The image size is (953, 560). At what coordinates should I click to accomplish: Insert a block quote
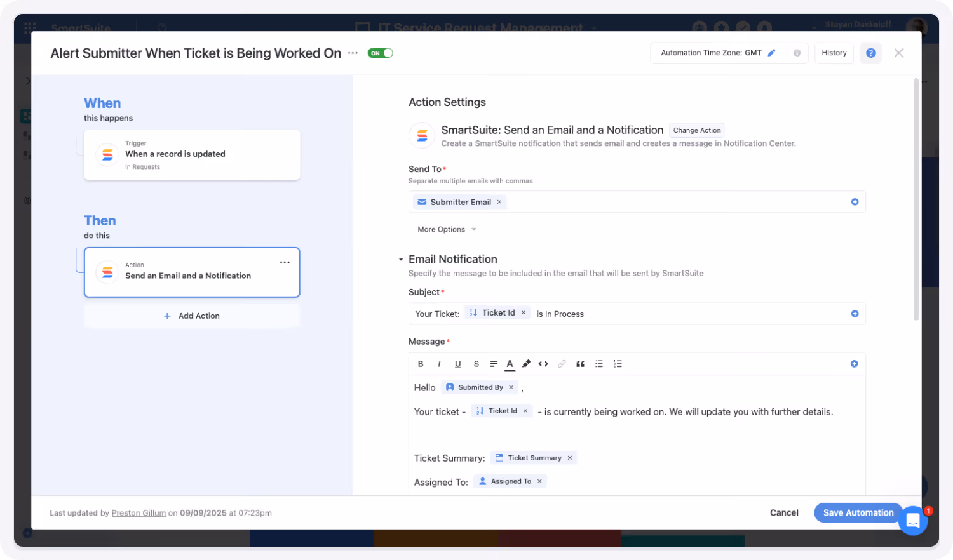pos(580,364)
